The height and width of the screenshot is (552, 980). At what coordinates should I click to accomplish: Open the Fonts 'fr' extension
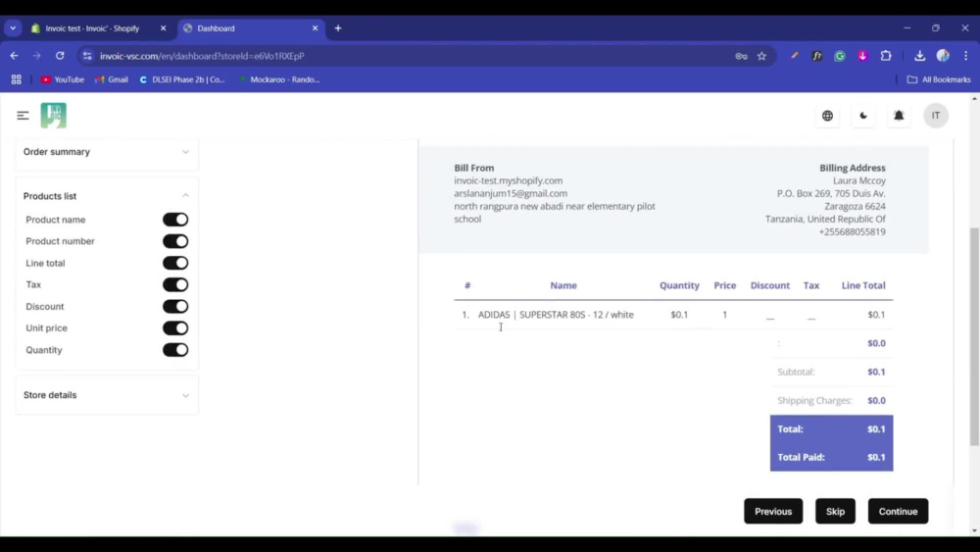pos(817,56)
